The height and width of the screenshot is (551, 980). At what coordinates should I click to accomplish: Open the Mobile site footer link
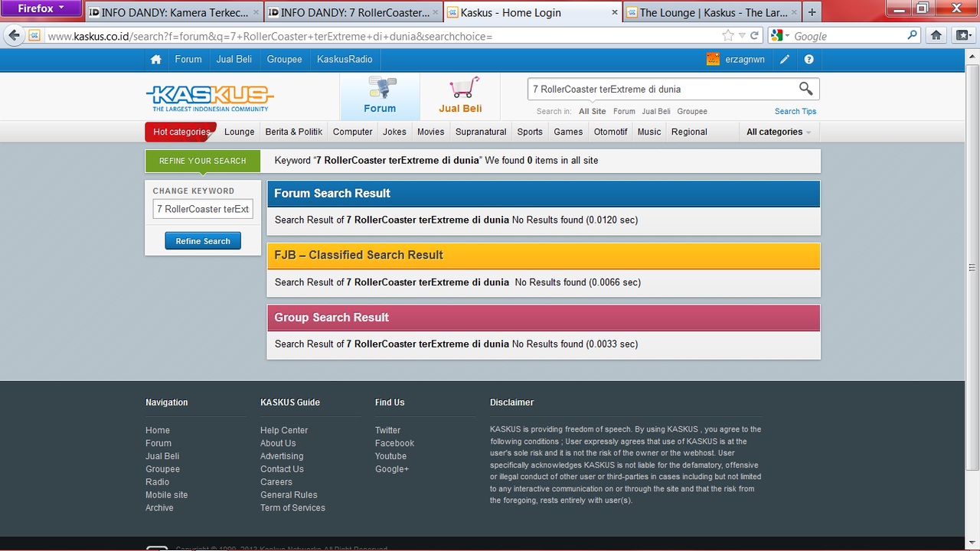point(166,495)
